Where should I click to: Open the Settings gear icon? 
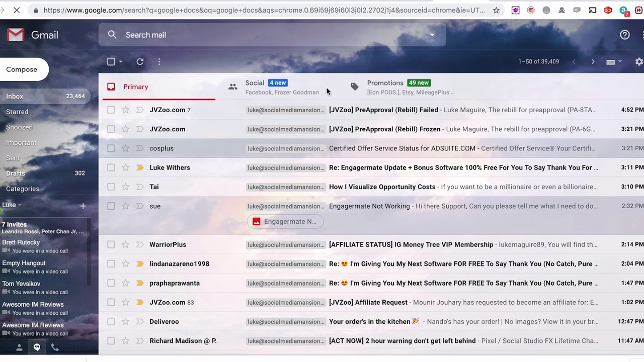[639, 61]
